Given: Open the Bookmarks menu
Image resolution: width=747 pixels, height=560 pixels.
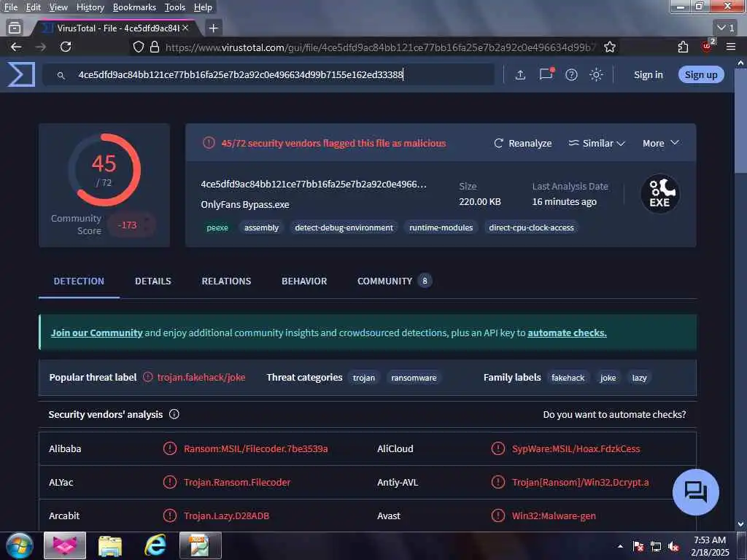Looking at the screenshot, I should click(134, 7).
